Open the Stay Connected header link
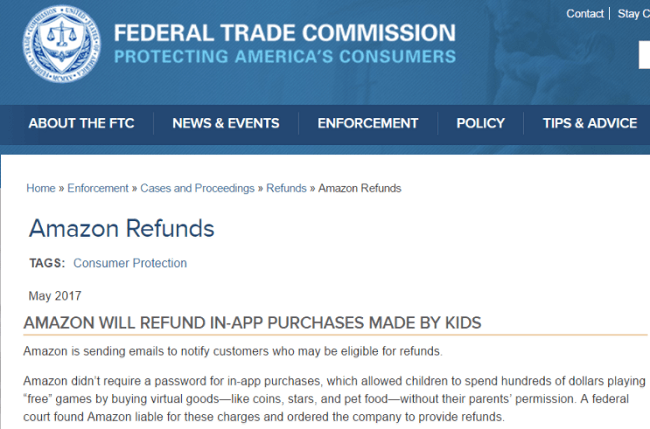650x429 pixels. point(634,14)
